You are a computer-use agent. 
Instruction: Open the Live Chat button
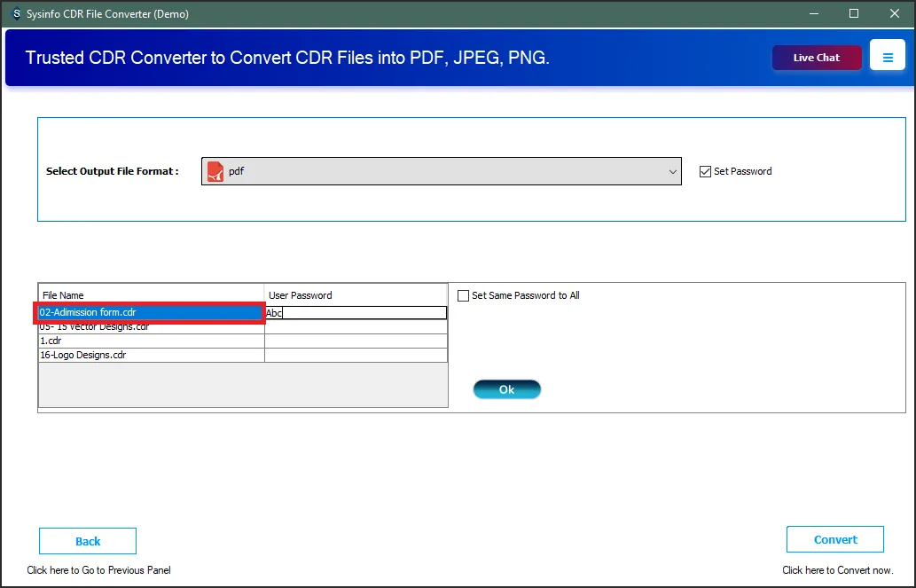(816, 58)
